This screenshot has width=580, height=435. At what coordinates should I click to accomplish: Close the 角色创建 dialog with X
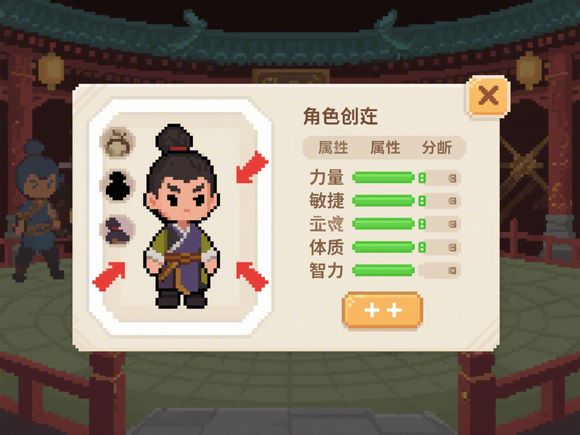click(x=488, y=96)
